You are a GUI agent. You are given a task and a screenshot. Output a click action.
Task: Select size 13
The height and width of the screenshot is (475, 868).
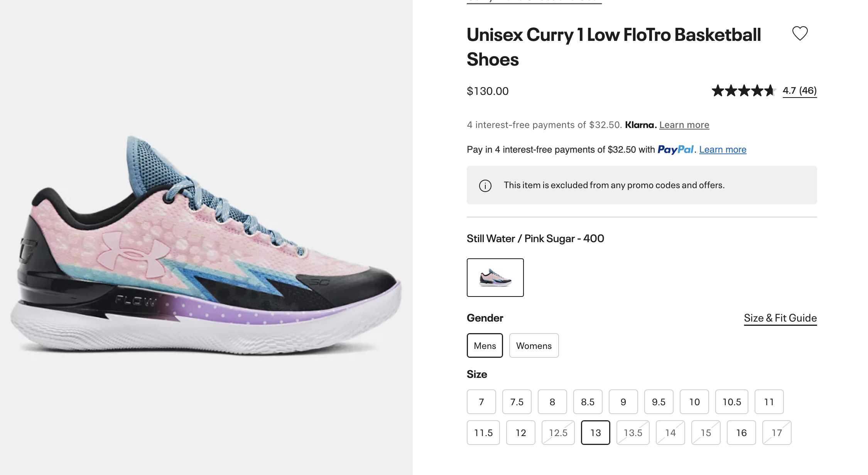click(x=595, y=433)
